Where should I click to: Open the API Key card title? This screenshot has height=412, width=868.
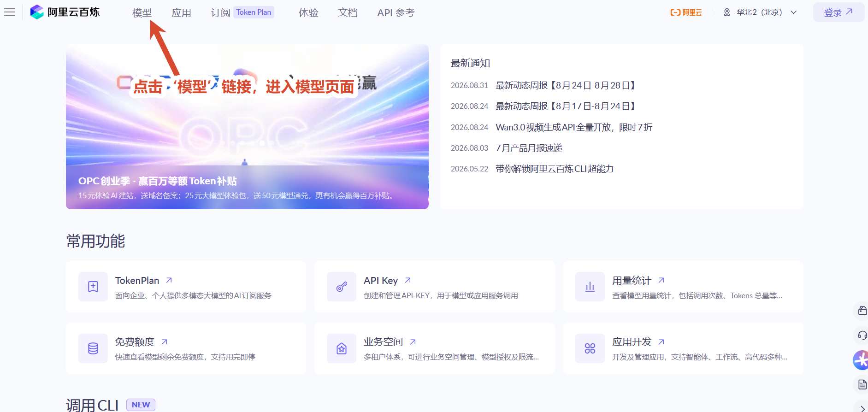pyautogui.click(x=381, y=281)
